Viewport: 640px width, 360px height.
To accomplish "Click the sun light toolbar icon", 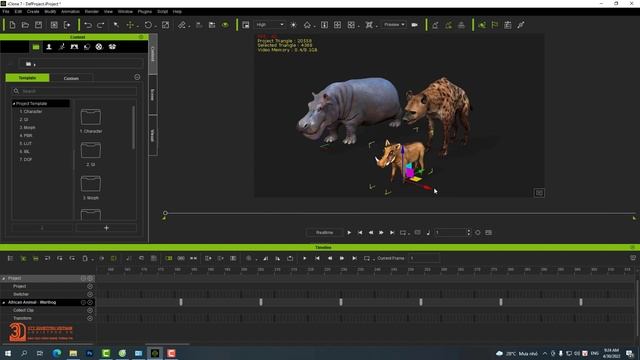I will 293,25.
